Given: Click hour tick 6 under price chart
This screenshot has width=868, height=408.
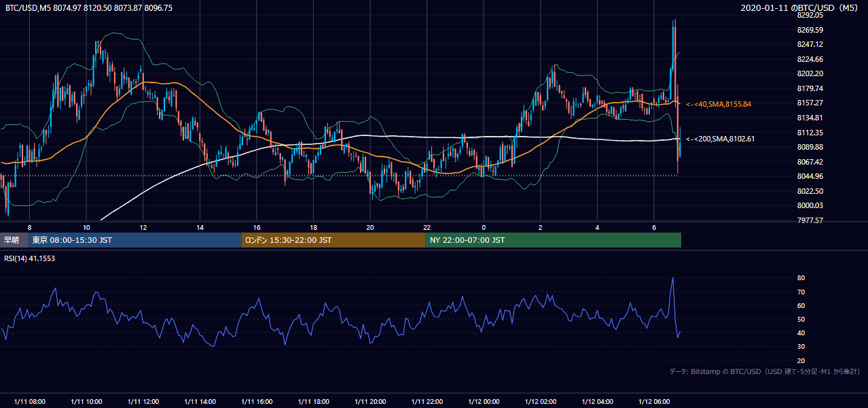Looking at the screenshot, I should (x=653, y=227).
